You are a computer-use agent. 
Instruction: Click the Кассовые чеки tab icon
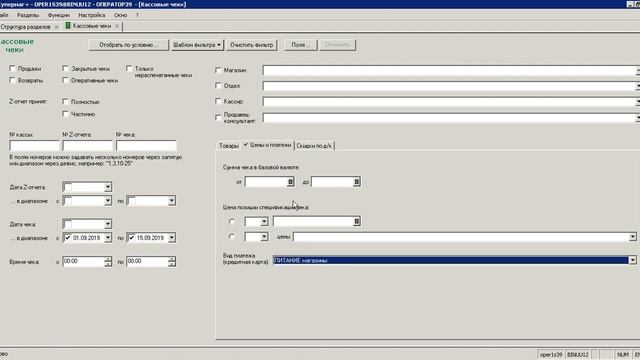68,26
